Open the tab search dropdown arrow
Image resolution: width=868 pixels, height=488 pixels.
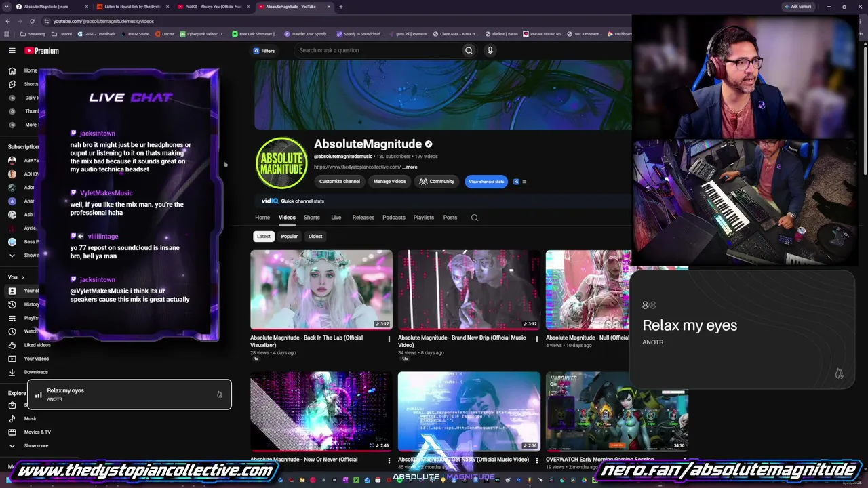click(6, 7)
